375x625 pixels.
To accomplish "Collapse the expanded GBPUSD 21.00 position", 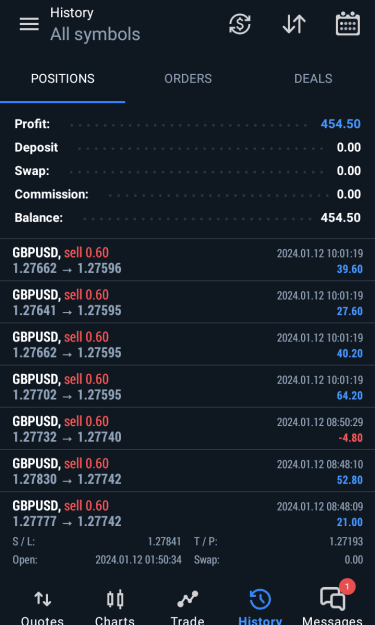I will click(187, 531).
